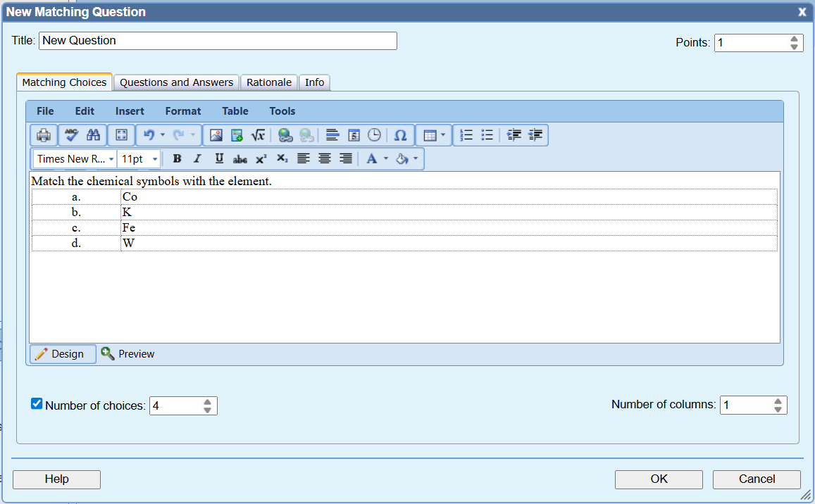The width and height of the screenshot is (815, 504).
Task: Open the Format menu
Action: pos(182,111)
